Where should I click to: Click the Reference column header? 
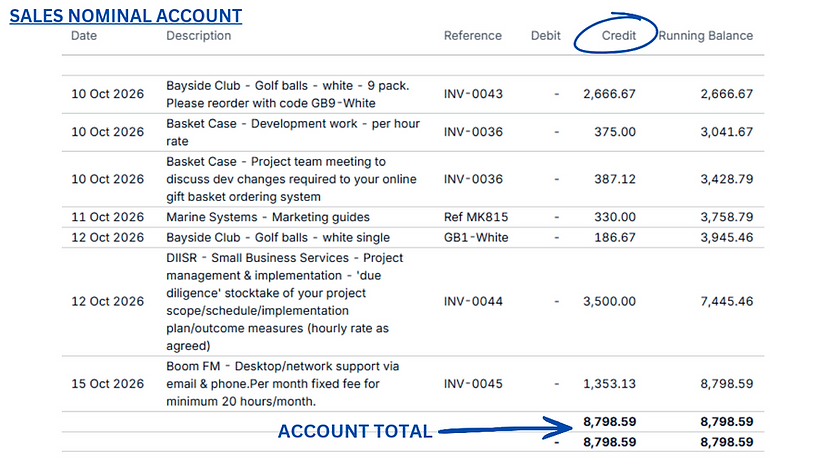point(473,36)
